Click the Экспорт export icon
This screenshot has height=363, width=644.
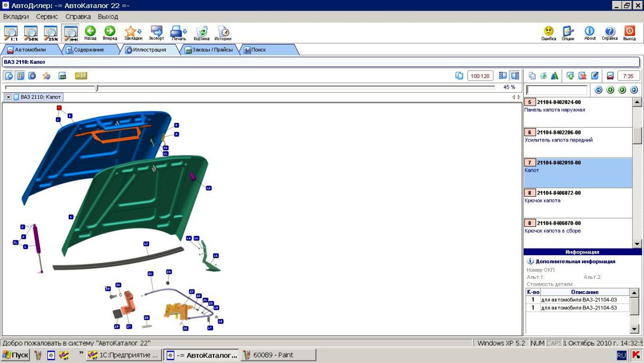pos(157,33)
